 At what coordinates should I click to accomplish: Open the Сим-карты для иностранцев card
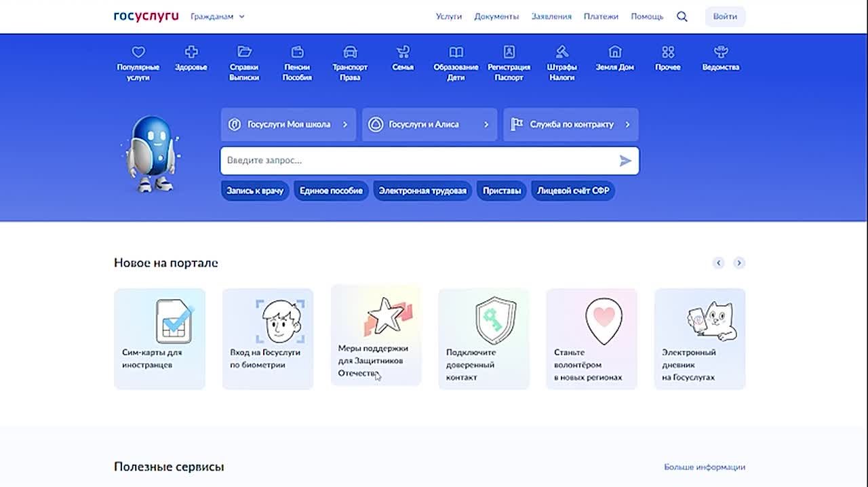[159, 338]
